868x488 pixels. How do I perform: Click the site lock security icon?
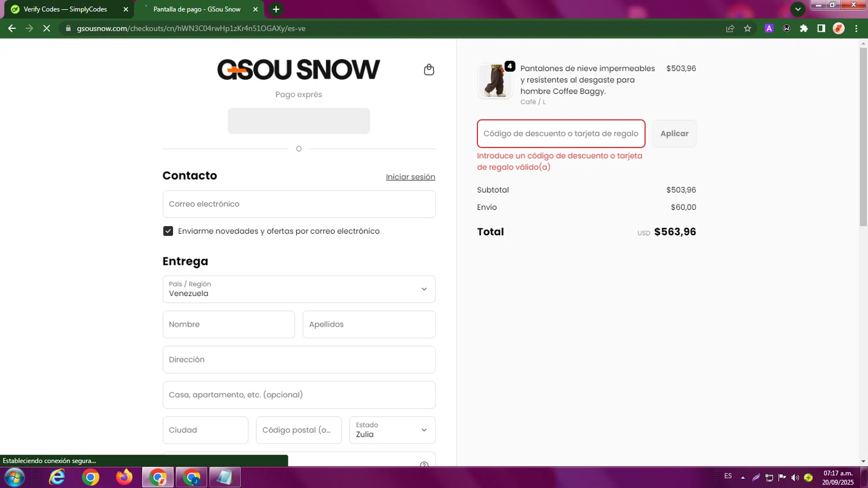(68, 28)
